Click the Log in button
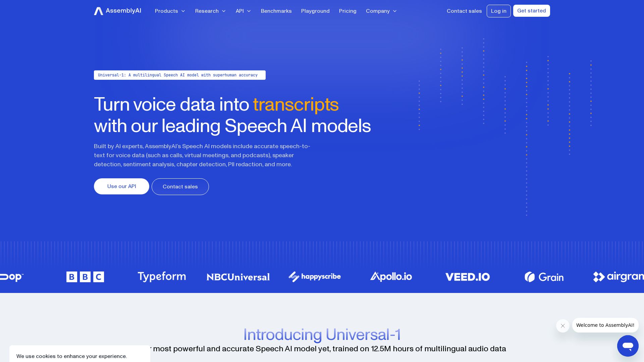644x362 pixels. pyautogui.click(x=498, y=11)
